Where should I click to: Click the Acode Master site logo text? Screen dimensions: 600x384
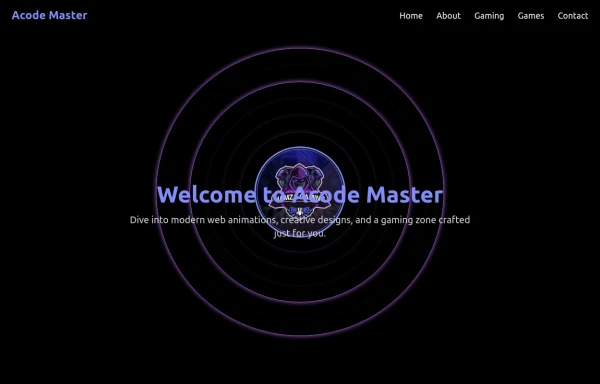[x=49, y=15]
